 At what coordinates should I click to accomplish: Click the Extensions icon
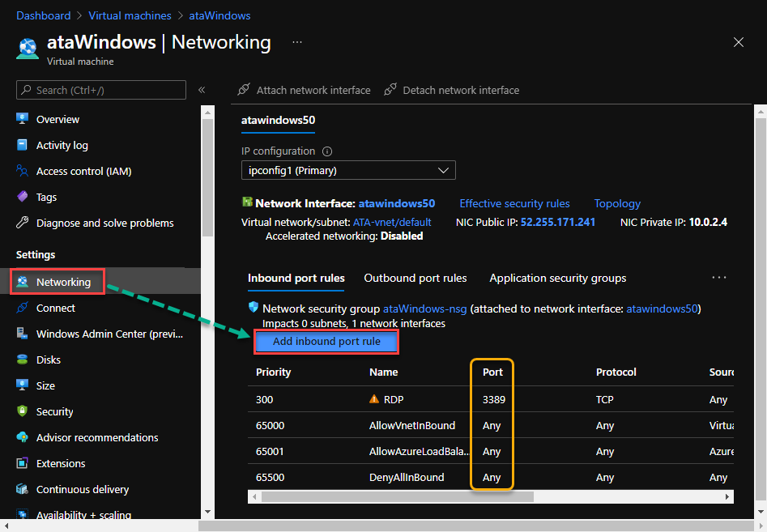coord(22,463)
